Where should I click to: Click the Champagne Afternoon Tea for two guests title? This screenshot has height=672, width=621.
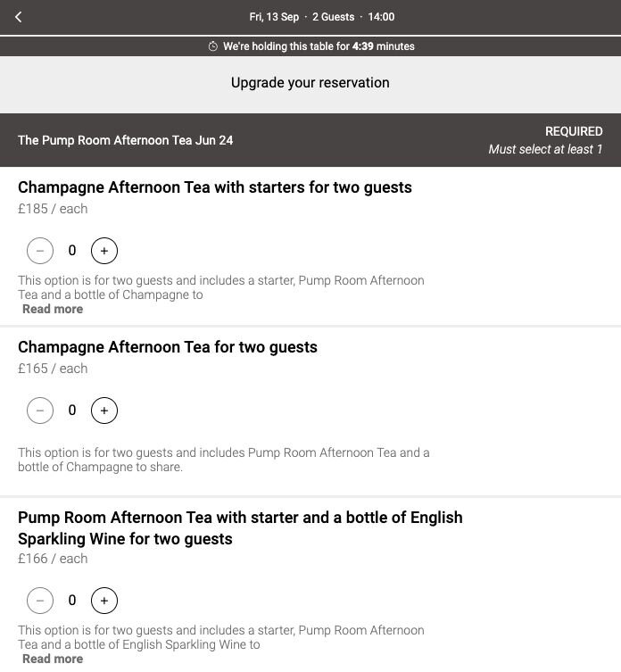(168, 347)
